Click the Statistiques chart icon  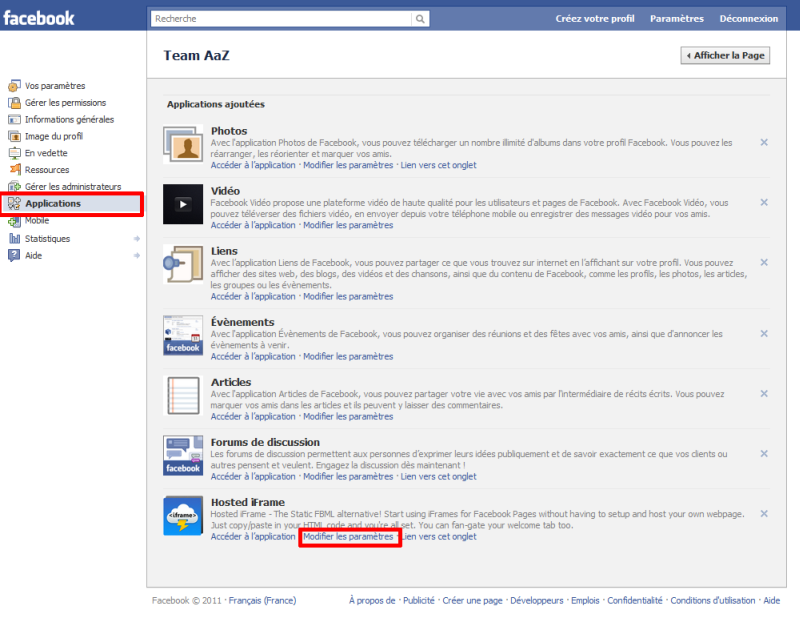[14, 238]
